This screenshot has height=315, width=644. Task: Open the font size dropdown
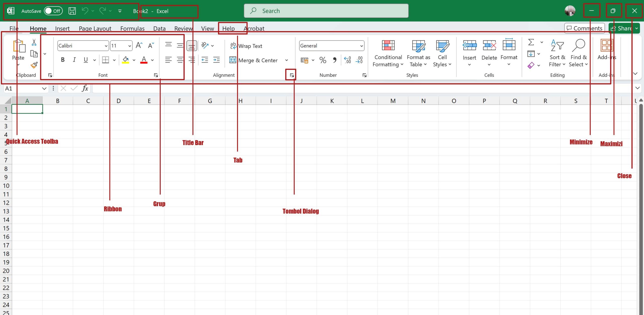click(x=130, y=46)
